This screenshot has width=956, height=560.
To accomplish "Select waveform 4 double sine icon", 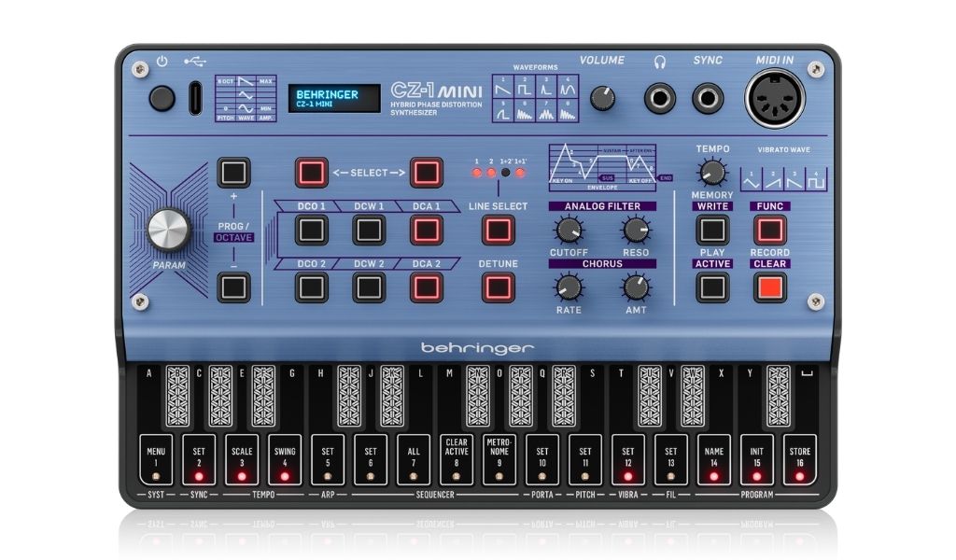I will click(567, 87).
